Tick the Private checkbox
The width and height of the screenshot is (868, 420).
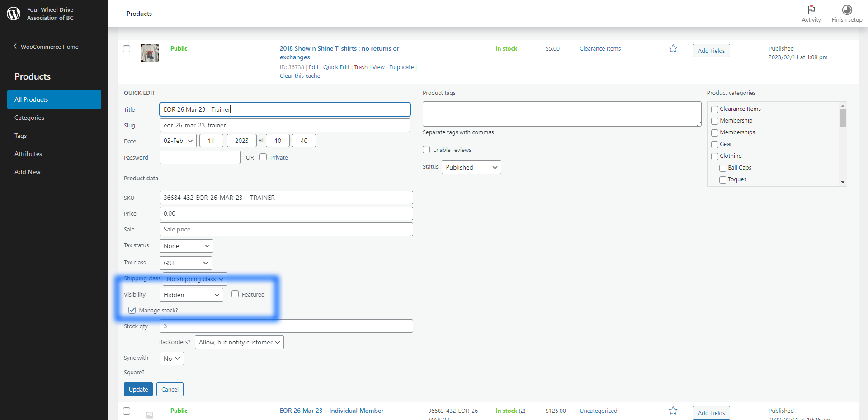coord(263,157)
